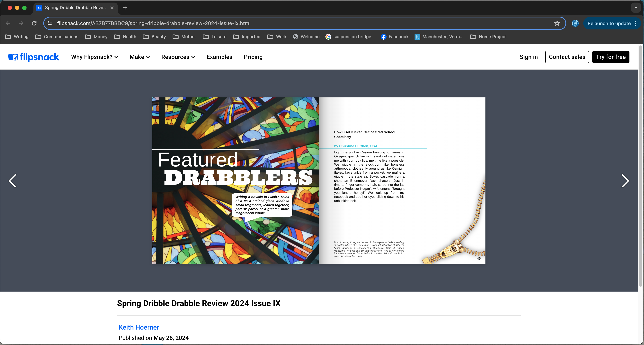
Task: Click the URL address field
Action: pos(300,23)
